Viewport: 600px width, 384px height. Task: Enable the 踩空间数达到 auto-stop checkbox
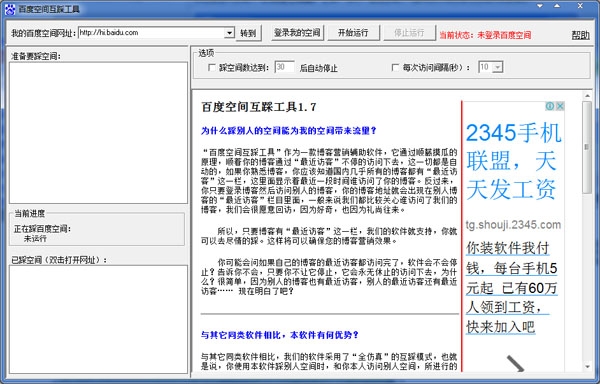211,68
